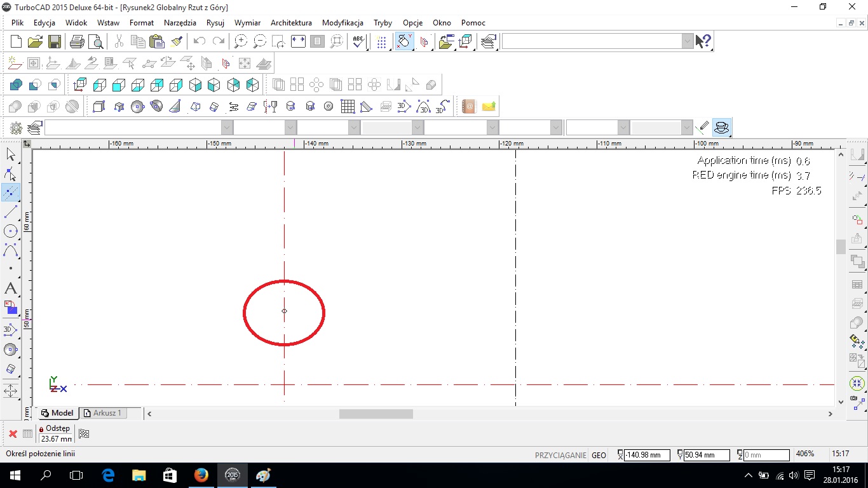Image resolution: width=868 pixels, height=488 pixels.
Task: Run the ABC spell check tool
Action: pos(359,42)
